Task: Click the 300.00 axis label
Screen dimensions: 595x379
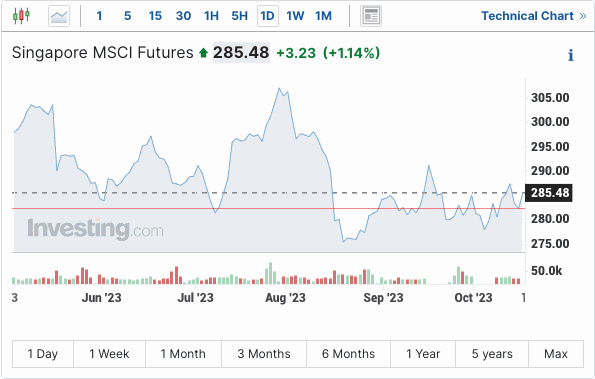Action: click(550, 122)
